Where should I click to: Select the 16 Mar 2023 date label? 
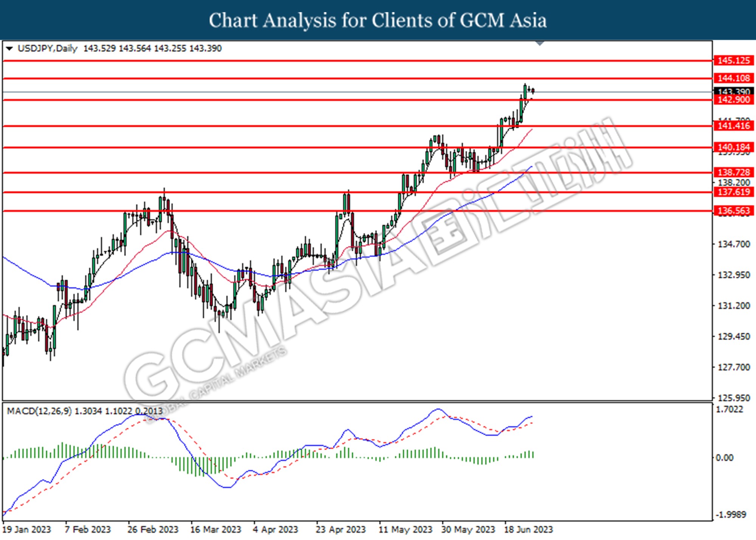coord(215,529)
